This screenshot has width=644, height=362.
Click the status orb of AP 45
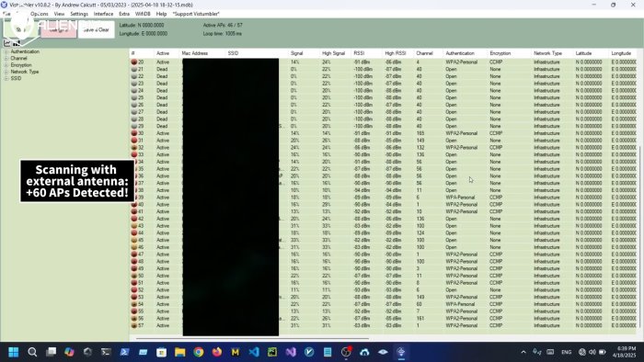[x=134, y=240]
